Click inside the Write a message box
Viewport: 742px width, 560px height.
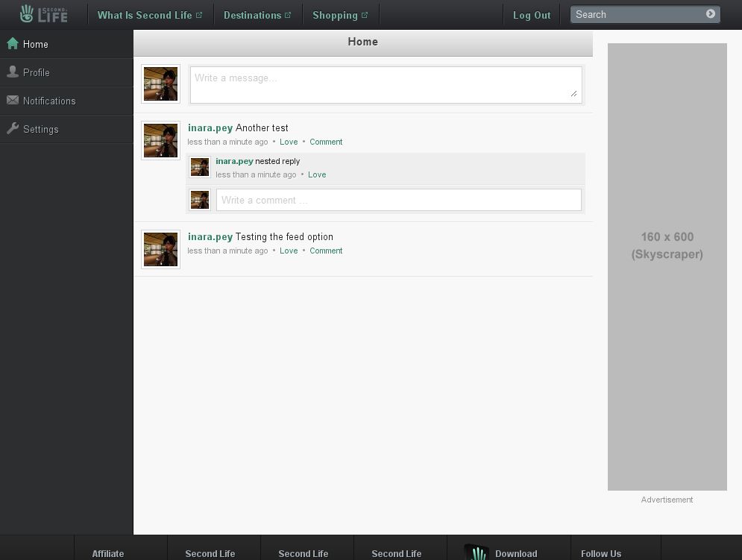point(385,84)
